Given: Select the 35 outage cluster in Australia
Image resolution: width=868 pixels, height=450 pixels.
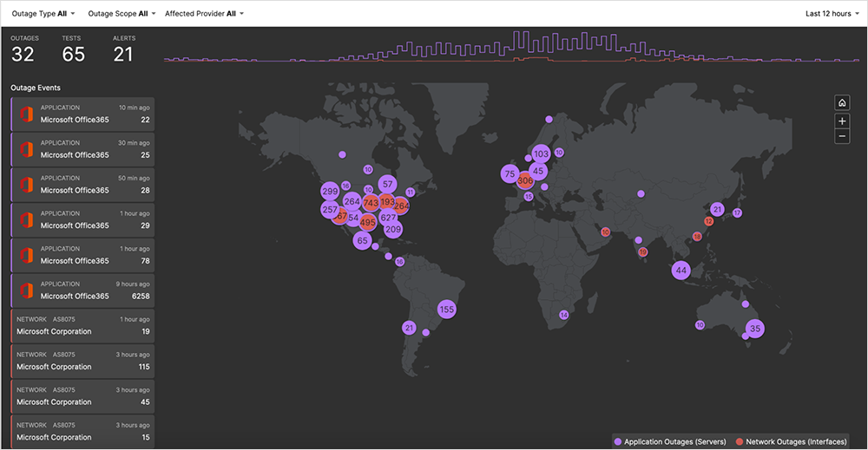Looking at the screenshot, I should click(x=755, y=329).
